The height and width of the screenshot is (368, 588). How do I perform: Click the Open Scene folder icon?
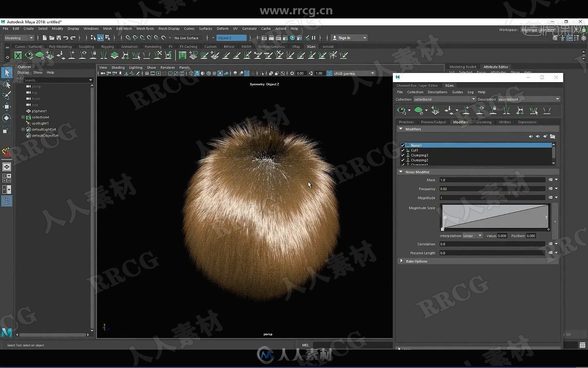(51, 38)
